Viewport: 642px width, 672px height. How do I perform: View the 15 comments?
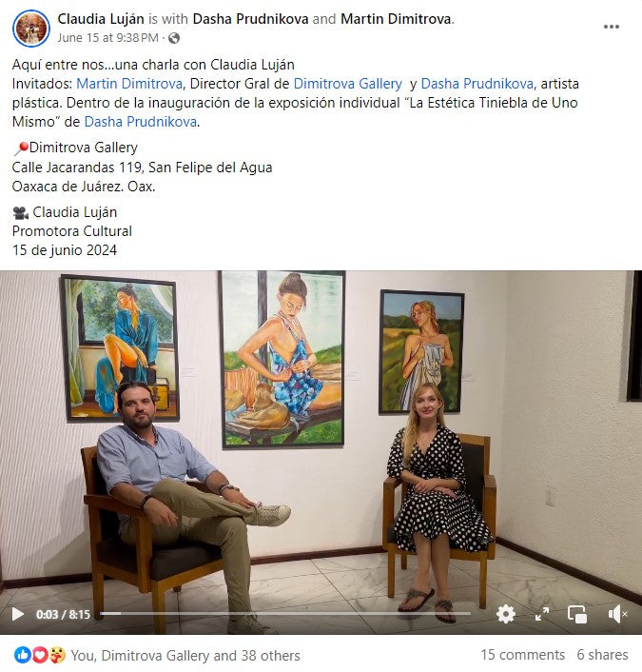tap(522, 655)
